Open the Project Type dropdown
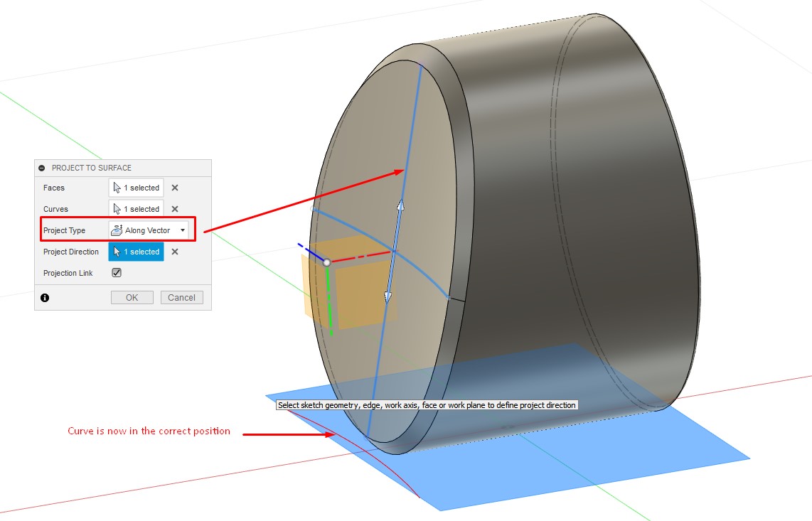 [183, 230]
